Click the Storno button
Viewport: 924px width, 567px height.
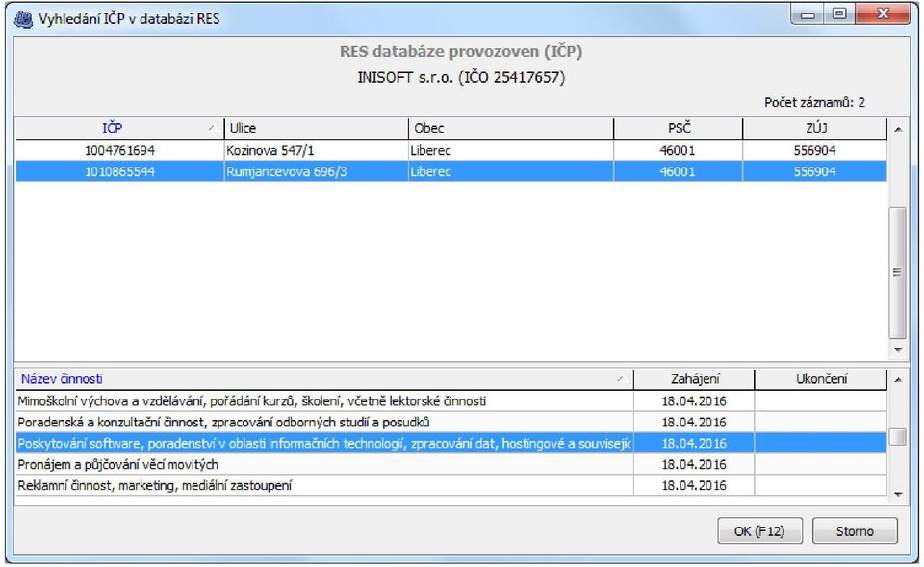[855, 531]
